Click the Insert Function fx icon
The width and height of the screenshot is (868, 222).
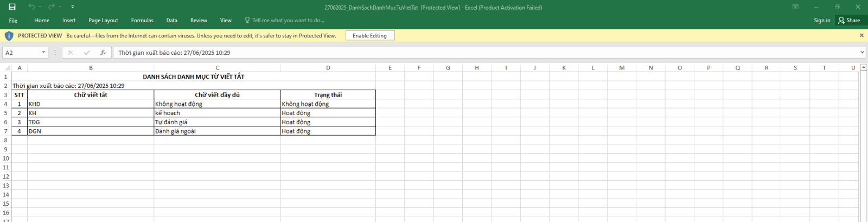103,53
